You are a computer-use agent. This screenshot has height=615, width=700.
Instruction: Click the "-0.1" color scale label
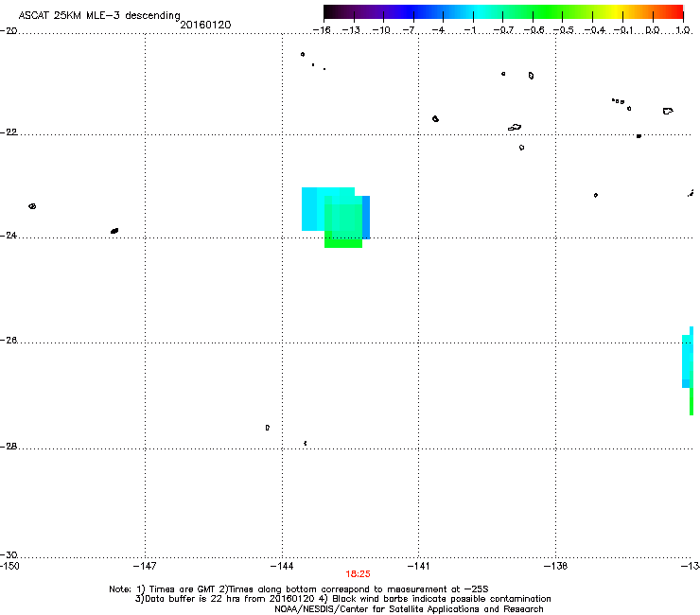tap(623, 30)
